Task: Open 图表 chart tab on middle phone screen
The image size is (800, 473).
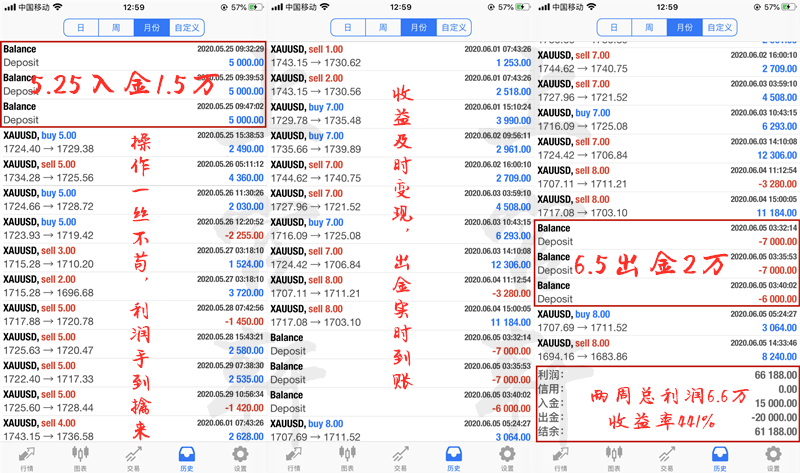Action: coord(347,459)
